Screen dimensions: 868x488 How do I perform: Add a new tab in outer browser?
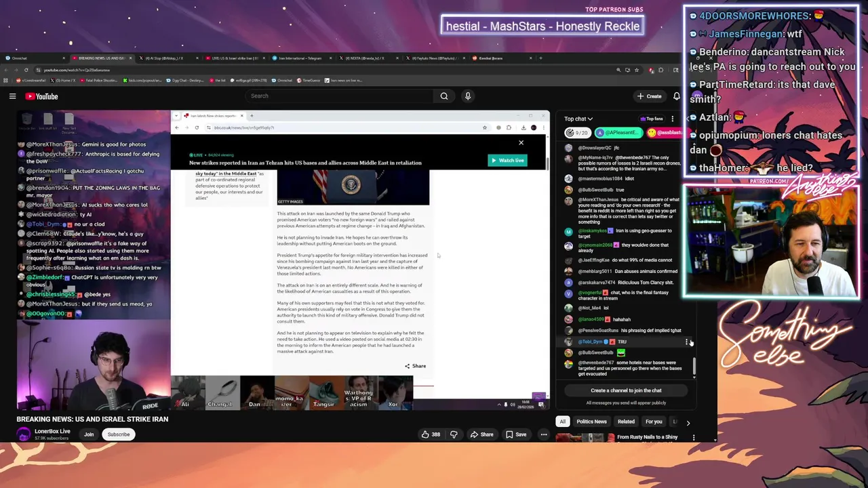click(540, 58)
